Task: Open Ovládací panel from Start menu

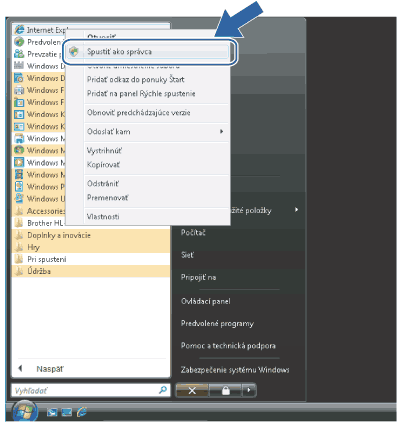Action: click(205, 301)
